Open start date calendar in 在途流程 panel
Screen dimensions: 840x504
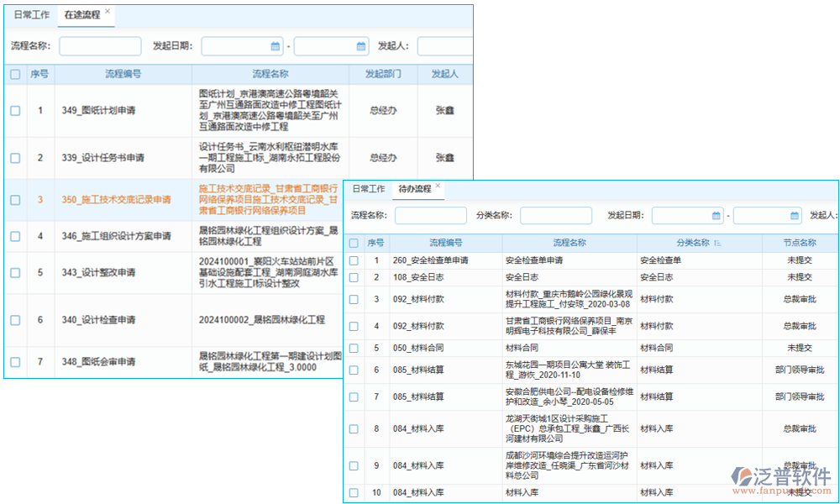(x=275, y=46)
